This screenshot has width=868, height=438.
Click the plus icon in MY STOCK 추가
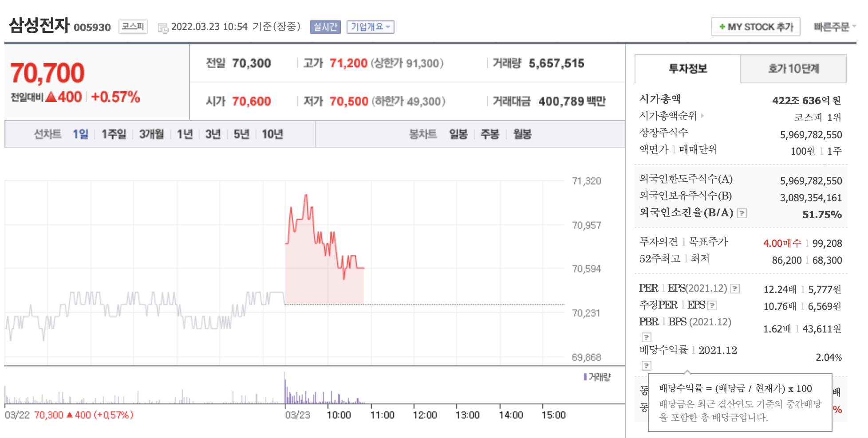click(x=722, y=26)
